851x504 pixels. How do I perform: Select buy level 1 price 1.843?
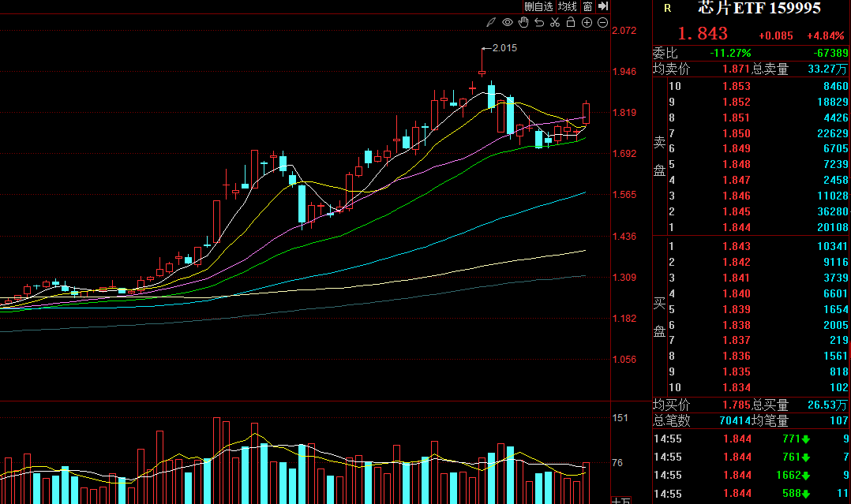(736, 246)
